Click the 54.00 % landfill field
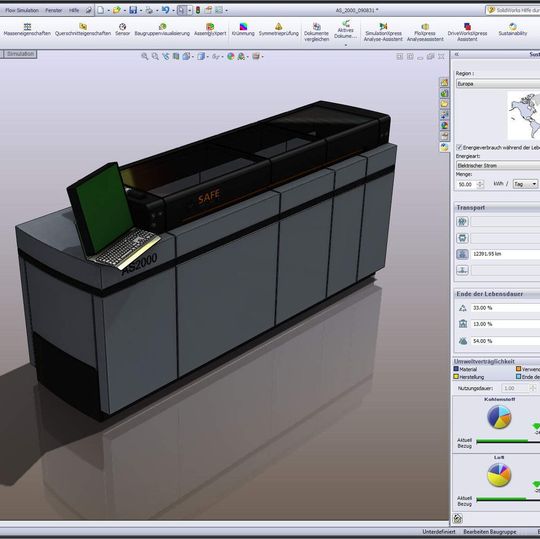540x539 pixels. click(505, 341)
